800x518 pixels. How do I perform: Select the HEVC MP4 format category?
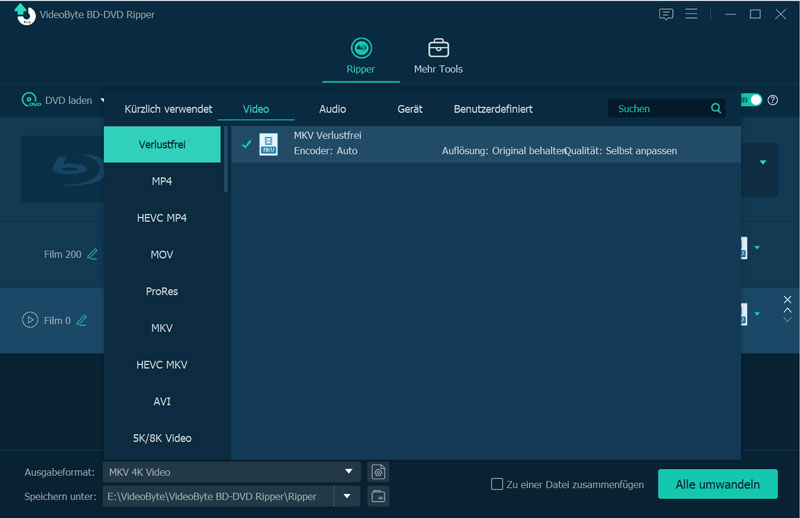pyautogui.click(x=162, y=218)
